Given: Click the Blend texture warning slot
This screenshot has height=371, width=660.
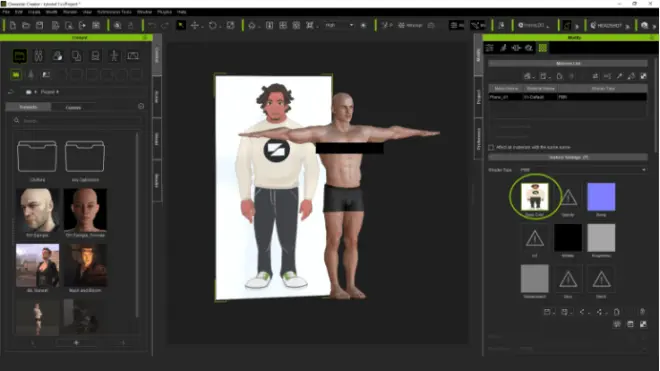Looking at the screenshot, I should point(601,279).
